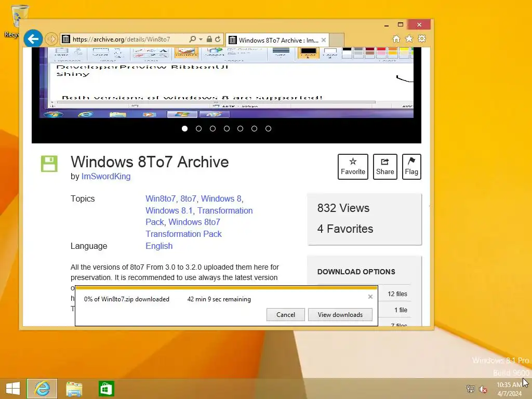
Task: Click the 1 file download option
Action: tap(401, 310)
